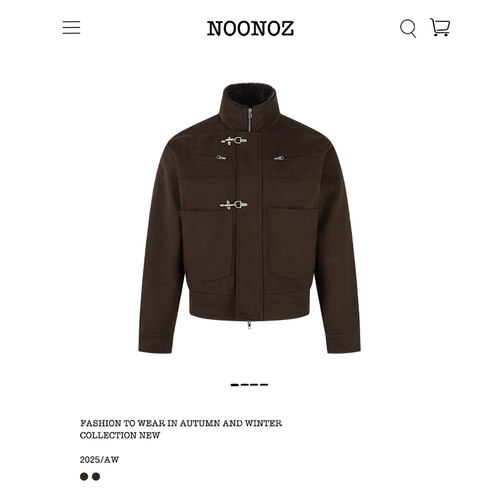Open the 2025/AW season label

coord(99,460)
